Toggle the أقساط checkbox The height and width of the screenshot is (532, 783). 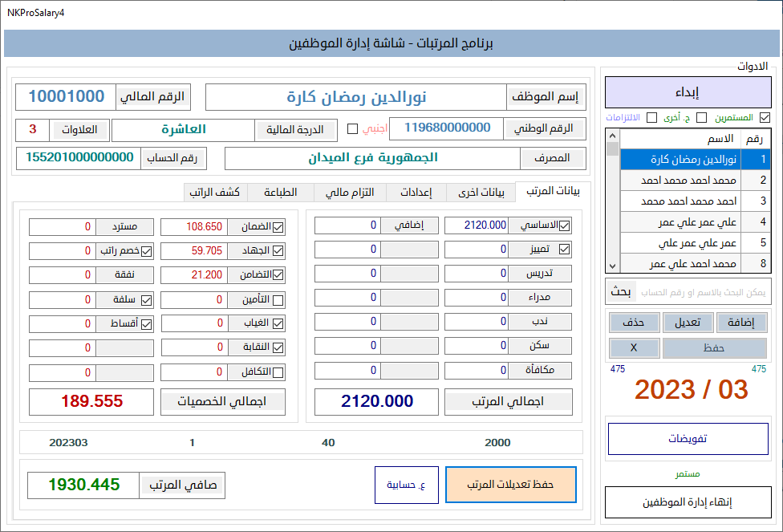146,324
